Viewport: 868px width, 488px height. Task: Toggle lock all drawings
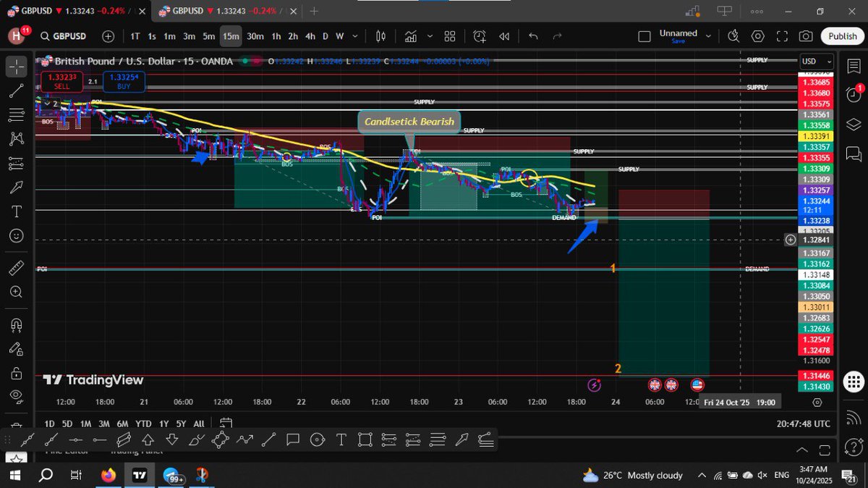[17, 372]
